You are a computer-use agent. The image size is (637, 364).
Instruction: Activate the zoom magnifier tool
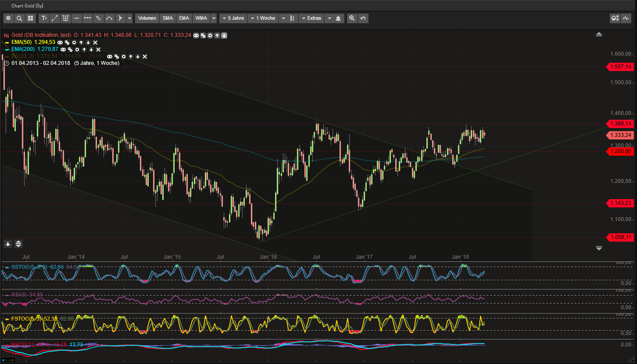pyautogui.click(x=352, y=18)
